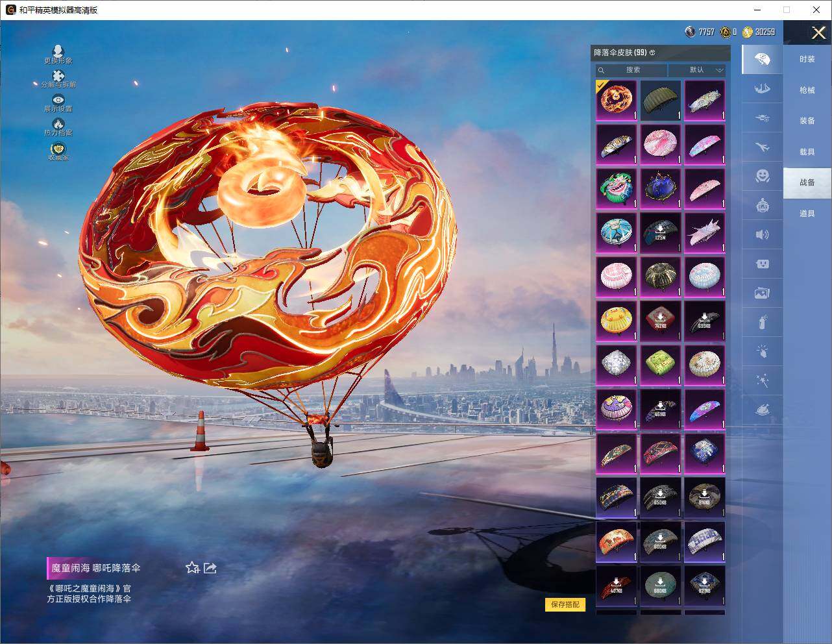Image resolution: width=832 pixels, height=644 pixels.
Task: Click the 保存搭配 save button
Action: 565,604
